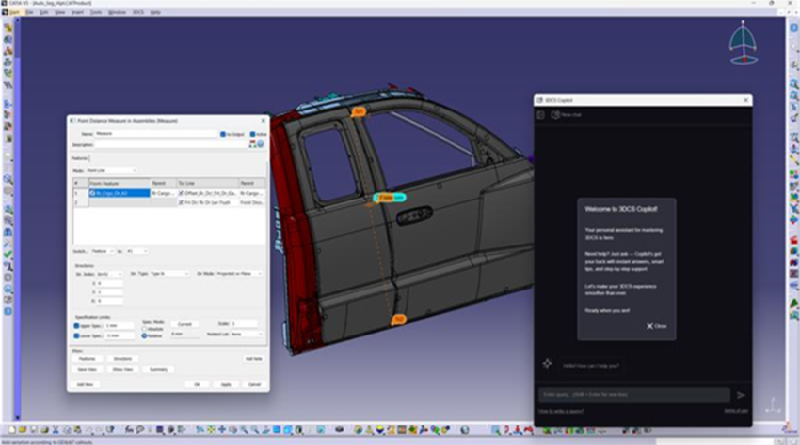Click the orange label at the door bottom
The image size is (800, 445).
[x=398, y=319]
